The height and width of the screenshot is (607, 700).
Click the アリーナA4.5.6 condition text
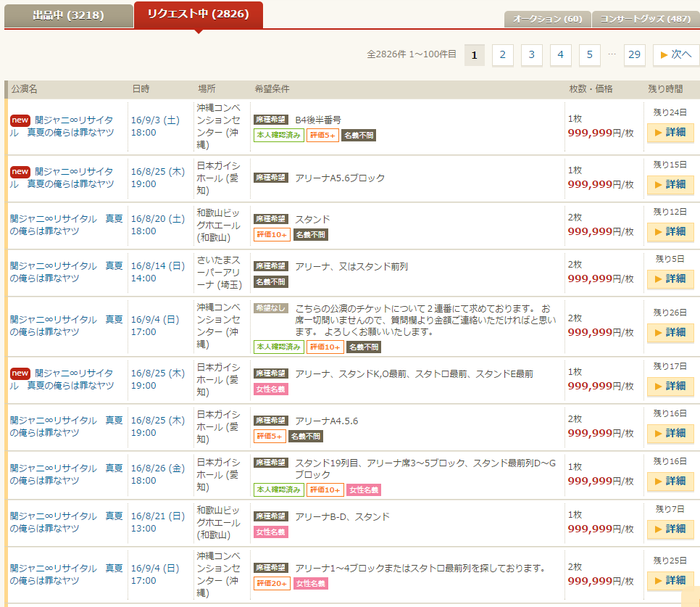(326, 421)
